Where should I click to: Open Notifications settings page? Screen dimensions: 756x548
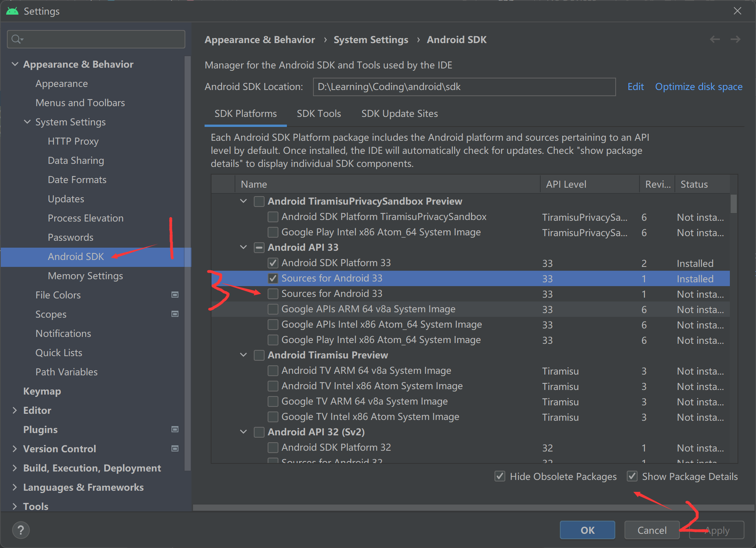pyautogui.click(x=63, y=333)
